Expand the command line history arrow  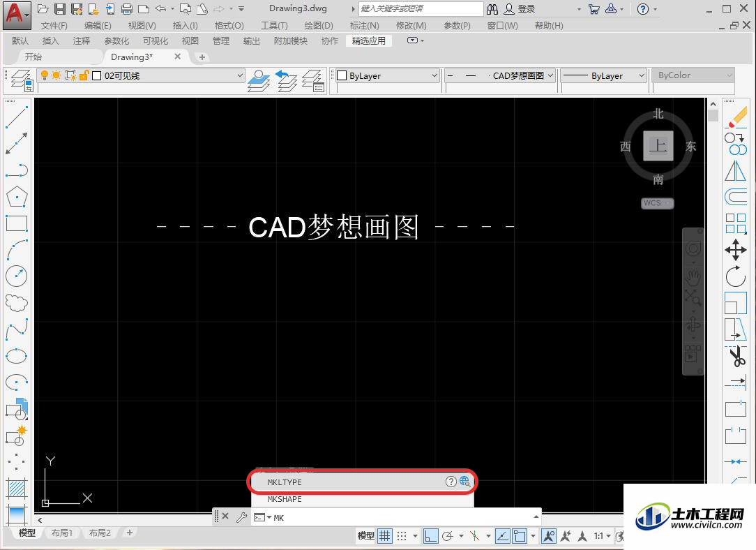tap(536, 517)
